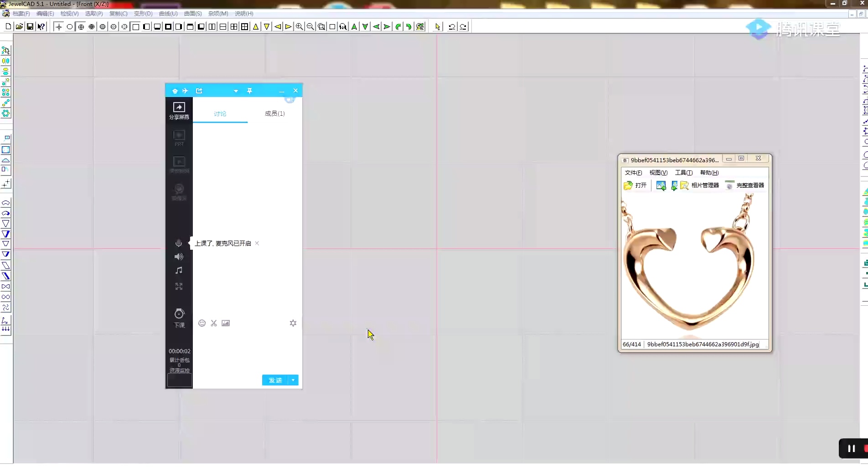Switch to the 成员(1) tab

point(274,113)
